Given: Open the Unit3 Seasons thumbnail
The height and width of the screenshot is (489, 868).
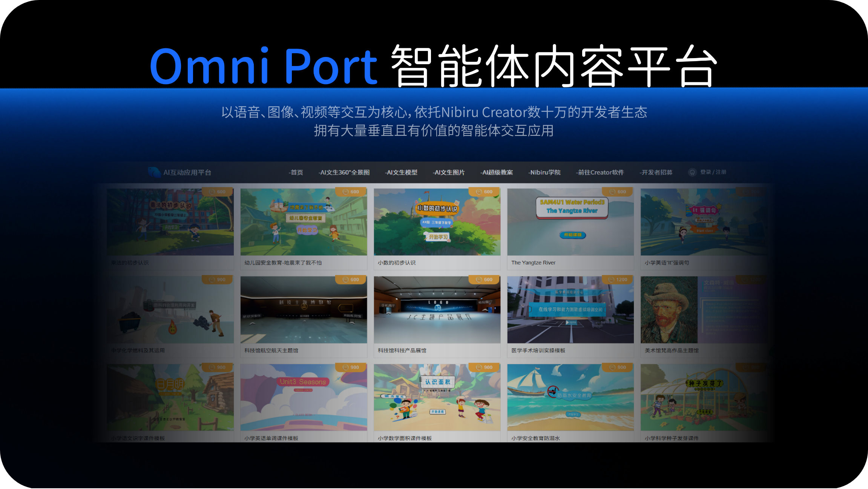Looking at the screenshot, I should (x=304, y=397).
